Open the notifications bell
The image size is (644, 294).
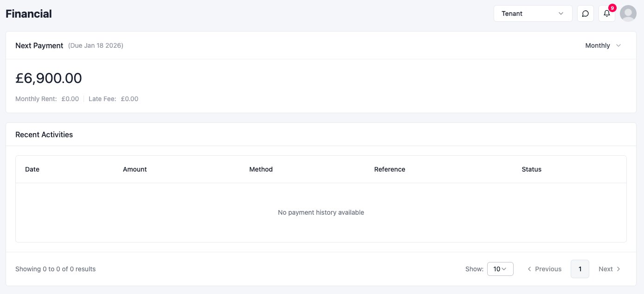(x=606, y=13)
